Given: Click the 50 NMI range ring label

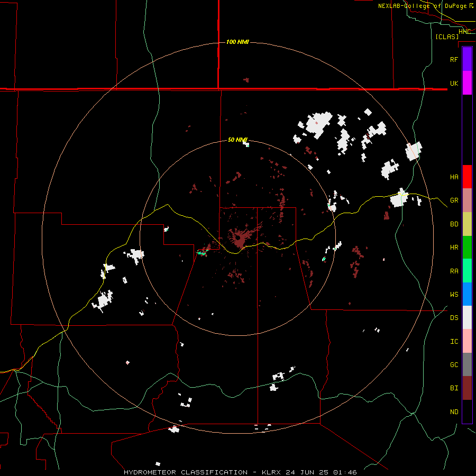Looking at the screenshot, I should tap(237, 140).
